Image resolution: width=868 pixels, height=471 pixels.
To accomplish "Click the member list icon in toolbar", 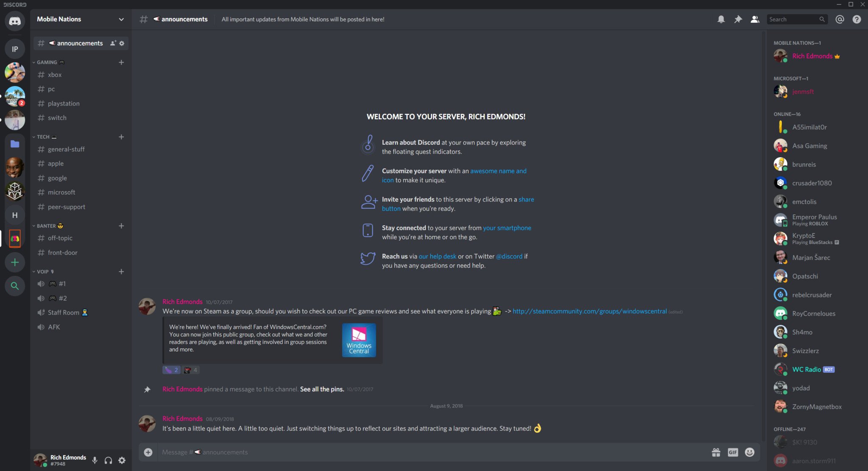I will [755, 19].
